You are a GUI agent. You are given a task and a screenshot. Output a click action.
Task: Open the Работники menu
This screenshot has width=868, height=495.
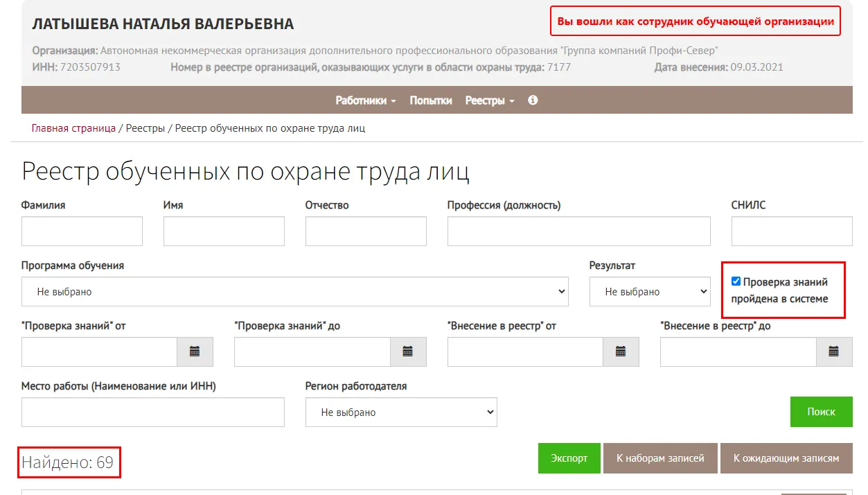pyautogui.click(x=365, y=101)
